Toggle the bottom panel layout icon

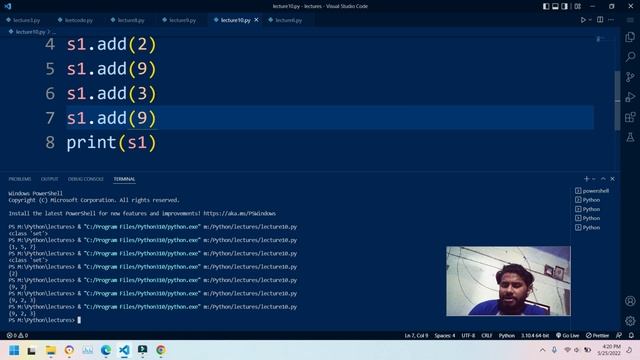(555, 6)
